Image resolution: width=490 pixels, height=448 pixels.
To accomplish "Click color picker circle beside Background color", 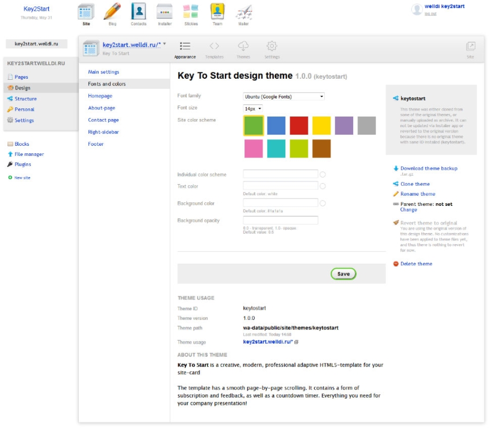I will tap(323, 203).
